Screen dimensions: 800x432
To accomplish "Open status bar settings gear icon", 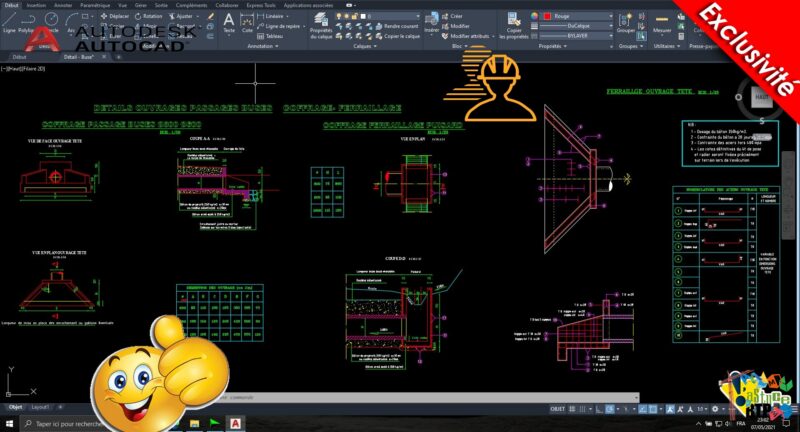I will [x=715, y=409].
